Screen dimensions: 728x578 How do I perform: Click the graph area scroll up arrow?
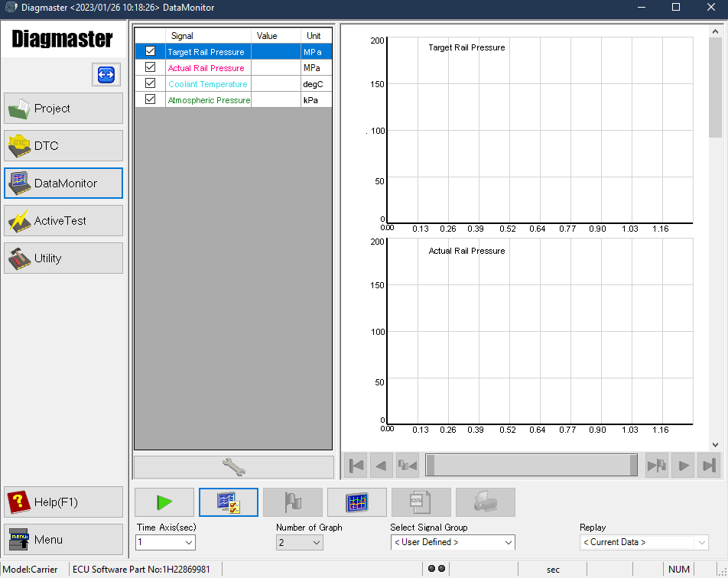pos(715,31)
